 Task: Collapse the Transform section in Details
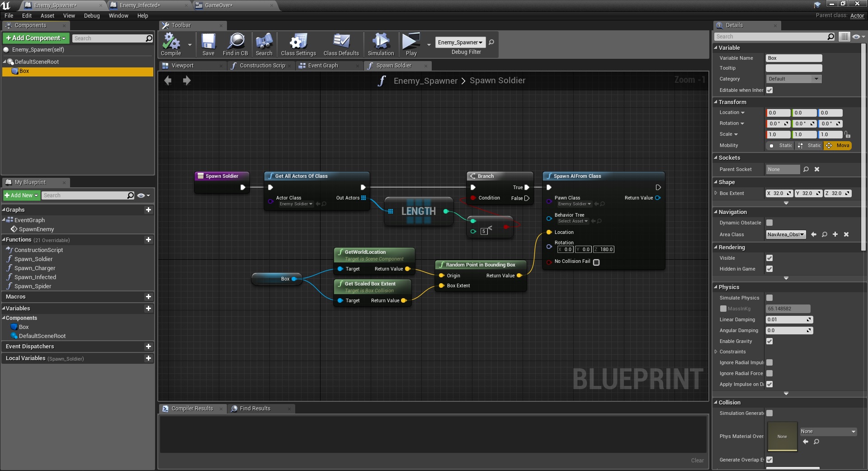tap(716, 102)
